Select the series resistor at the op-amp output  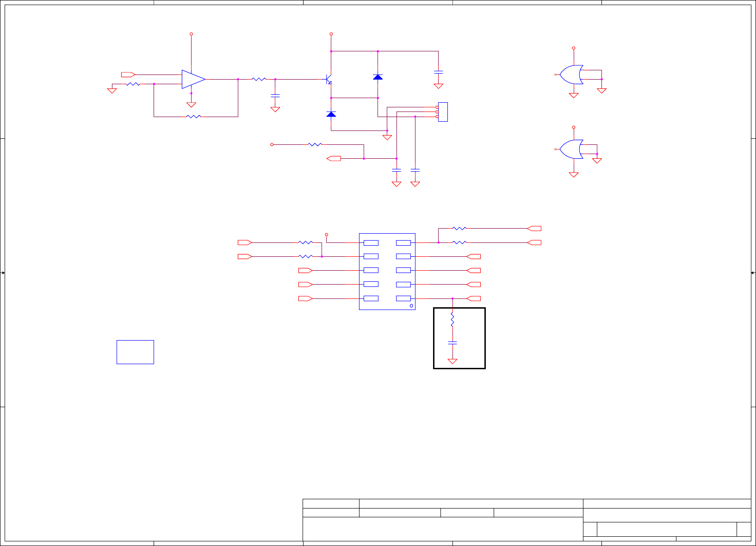(259, 79)
